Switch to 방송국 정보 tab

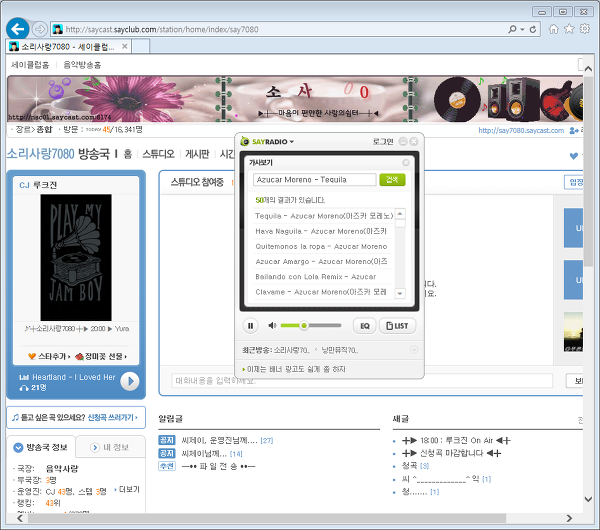[x=41, y=447]
